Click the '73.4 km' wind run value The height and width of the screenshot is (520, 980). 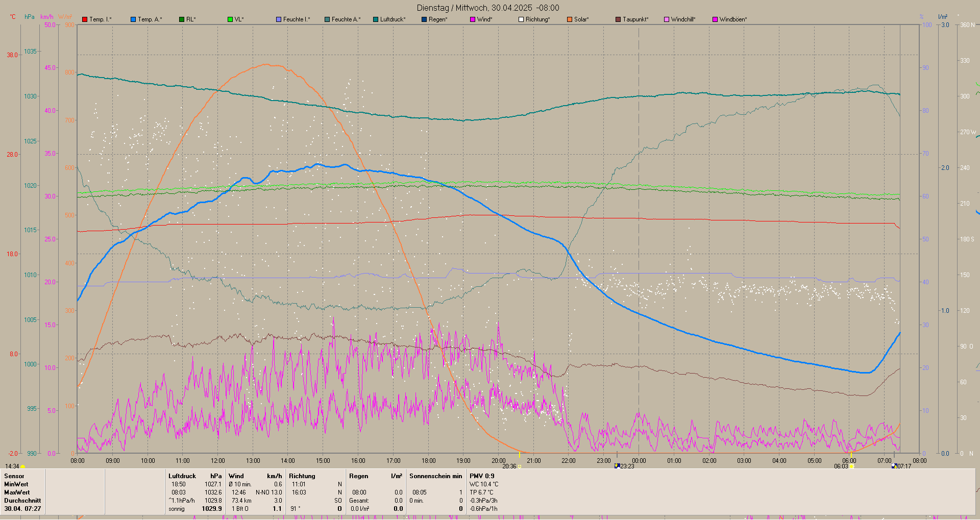[x=241, y=501]
